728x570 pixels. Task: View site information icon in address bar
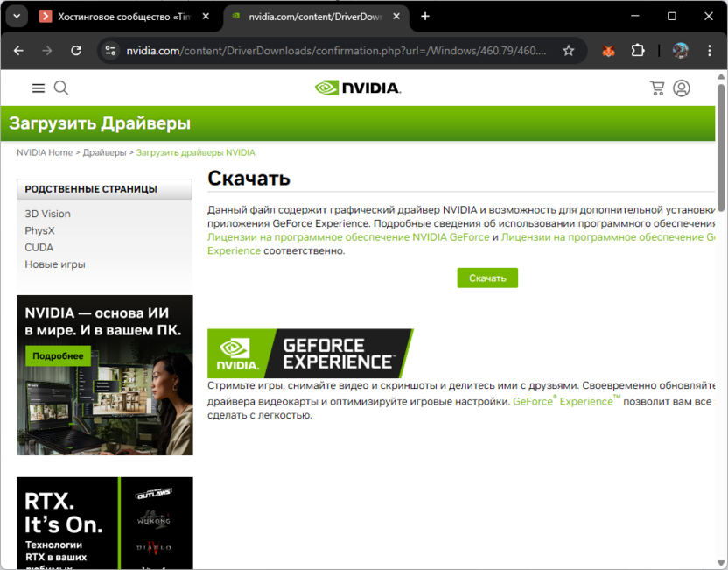(x=110, y=50)
